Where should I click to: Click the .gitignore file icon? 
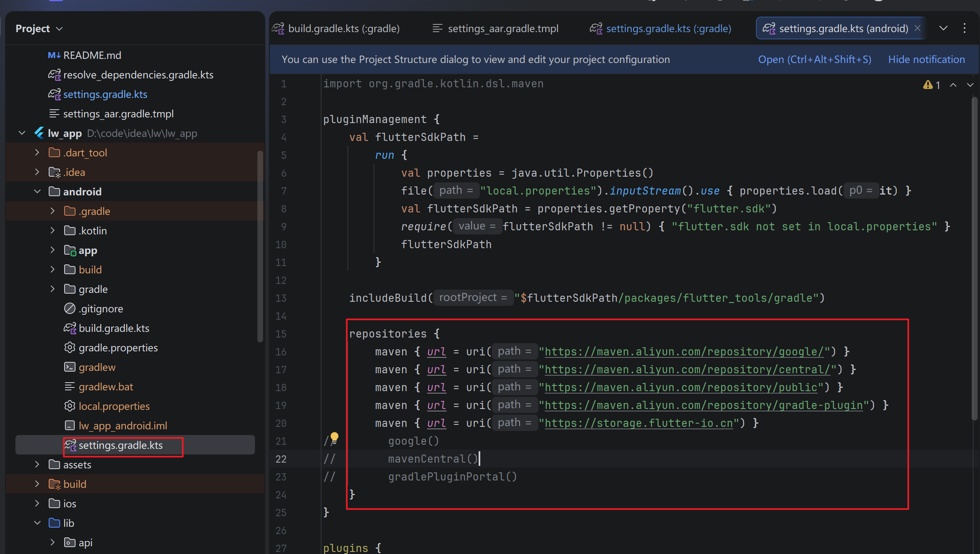tap(70, 309)
